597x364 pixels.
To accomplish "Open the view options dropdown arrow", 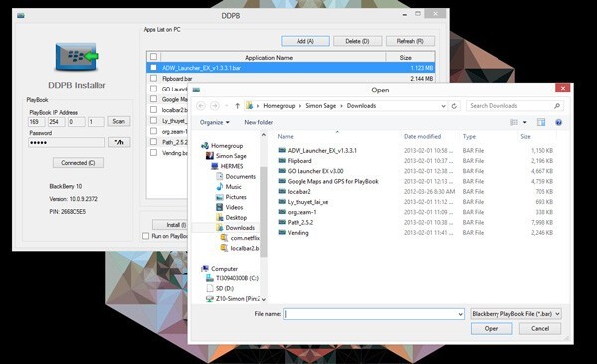I will [525, 122].
